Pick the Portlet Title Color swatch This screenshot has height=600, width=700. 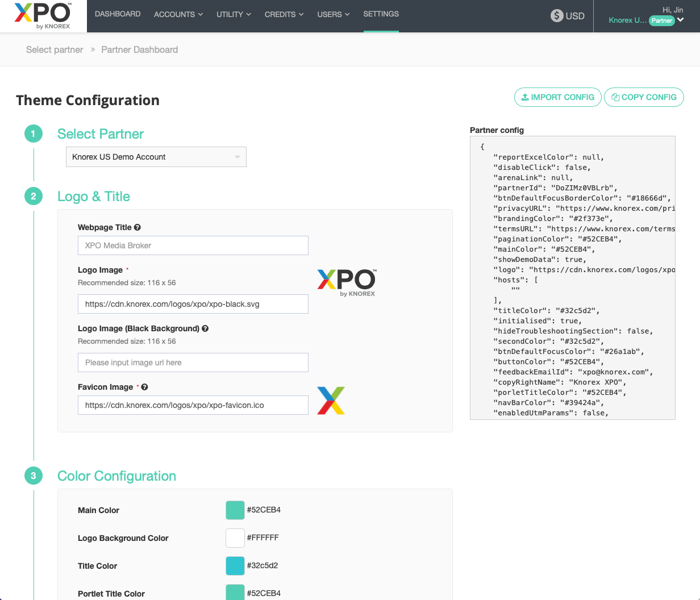(x=235, y=592)
